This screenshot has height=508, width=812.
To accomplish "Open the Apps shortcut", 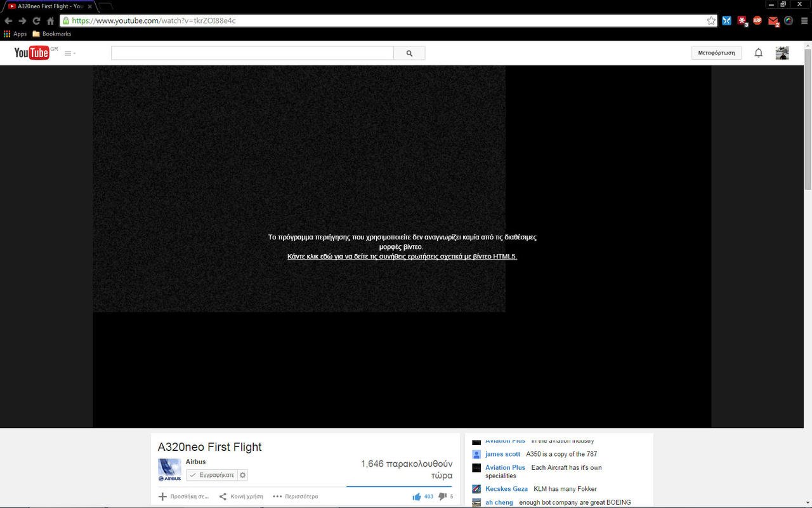I will pyautogui.click(x=15, y=34).
